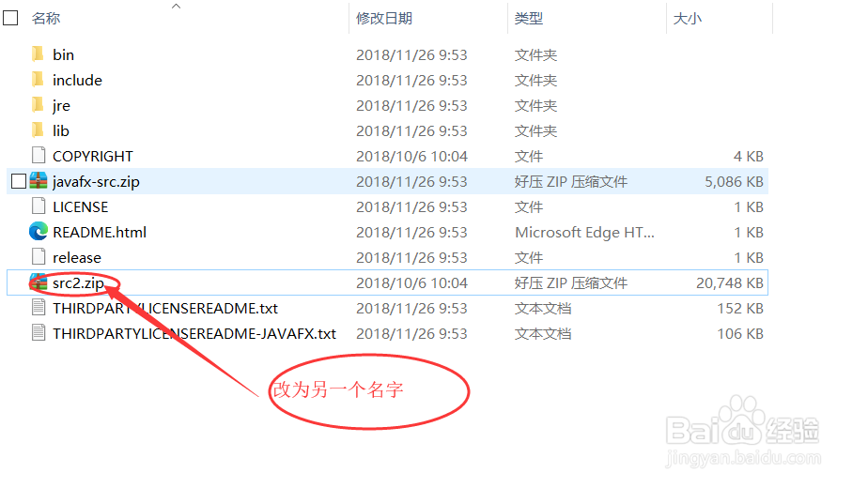Click the COPYRIGHT file icon
The height and width of the screenshot is (488, 868).
39,156
